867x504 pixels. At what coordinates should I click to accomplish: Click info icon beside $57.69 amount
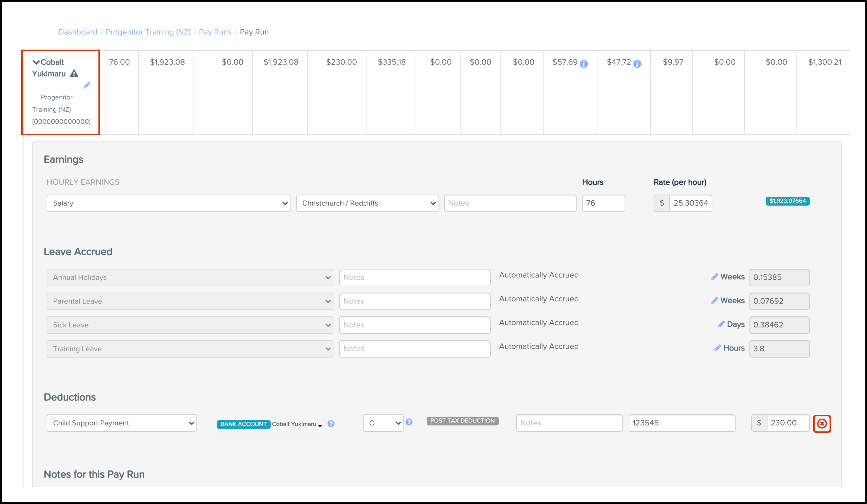(x=584, y=64)
